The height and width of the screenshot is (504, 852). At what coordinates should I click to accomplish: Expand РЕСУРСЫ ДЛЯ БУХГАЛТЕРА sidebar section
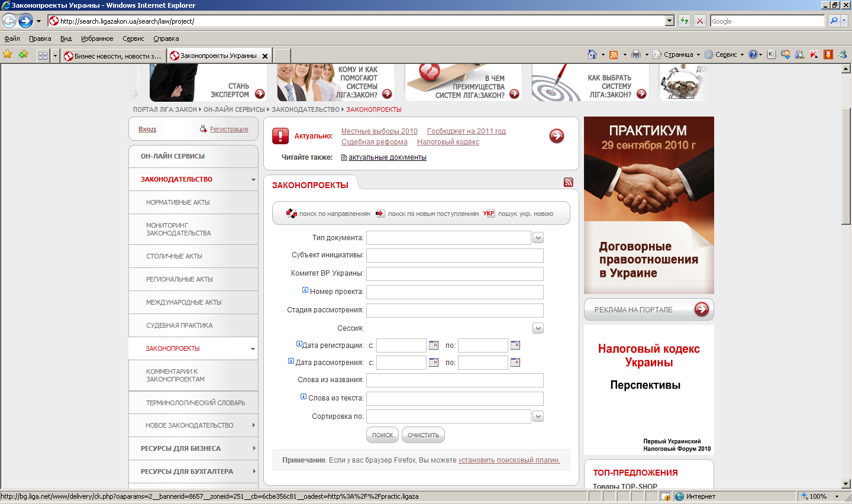tap(253, 471)
